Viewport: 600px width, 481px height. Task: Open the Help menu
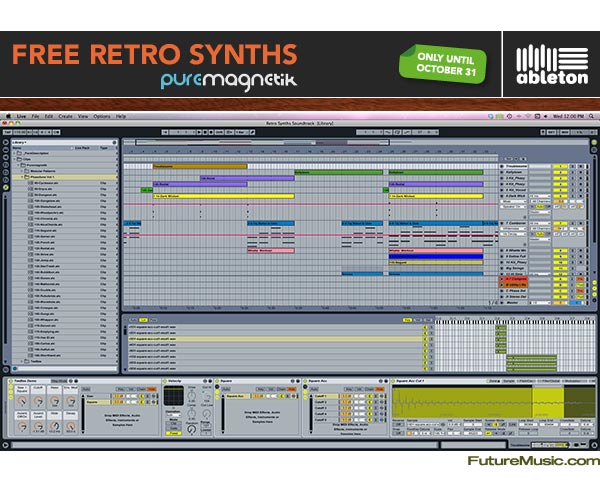tap(121, 116)
